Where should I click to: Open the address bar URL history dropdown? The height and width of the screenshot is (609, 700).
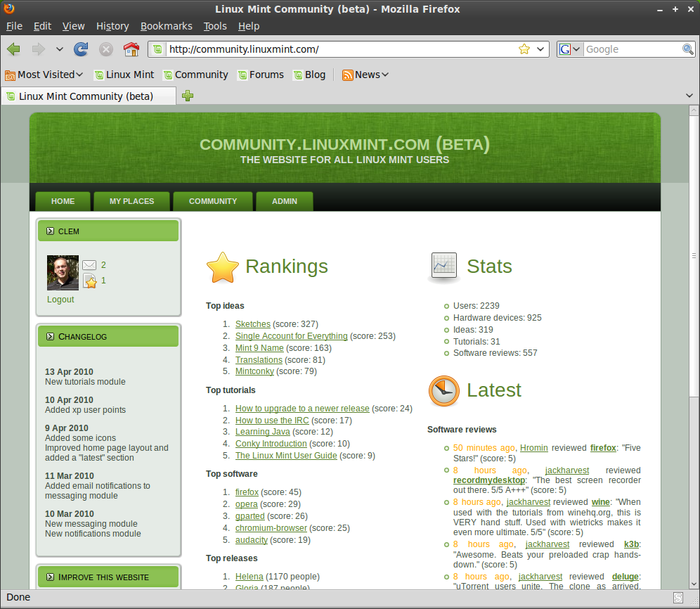(x=540, y=49)
